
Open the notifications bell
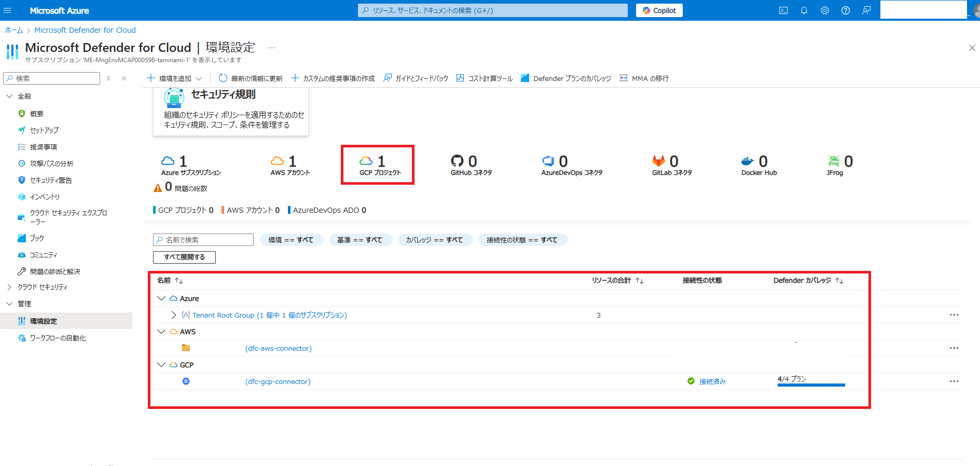[x=804, y=10]
